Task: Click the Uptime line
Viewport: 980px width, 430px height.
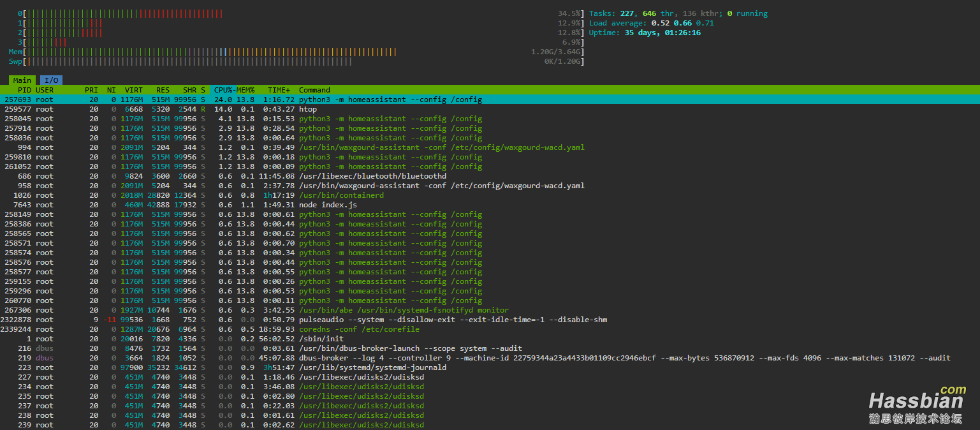Action: pyautogui.click(x=645, y=33)
